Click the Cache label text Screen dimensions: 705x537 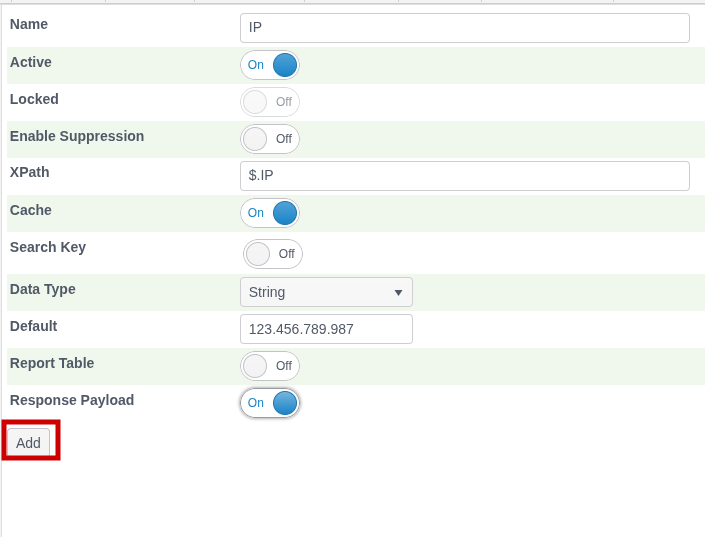point(31,210)
